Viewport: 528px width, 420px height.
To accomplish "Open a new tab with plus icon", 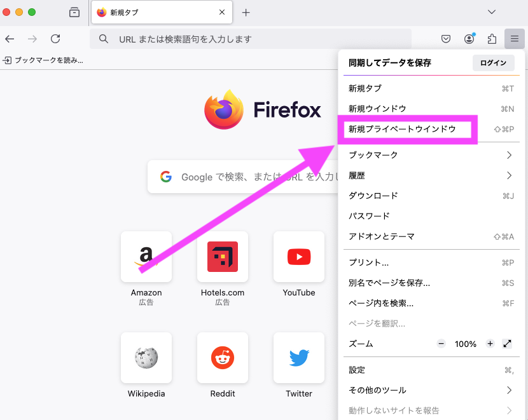I will (246, 13).
